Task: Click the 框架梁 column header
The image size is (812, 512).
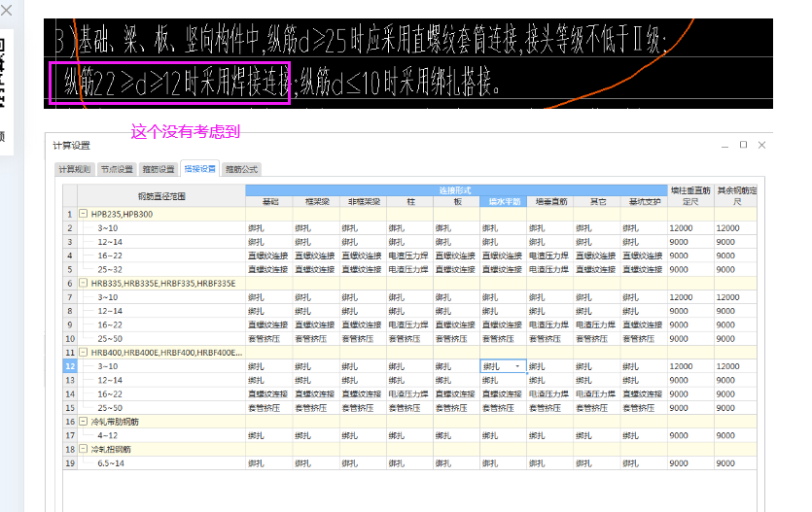Action: (x=316, y=202)
